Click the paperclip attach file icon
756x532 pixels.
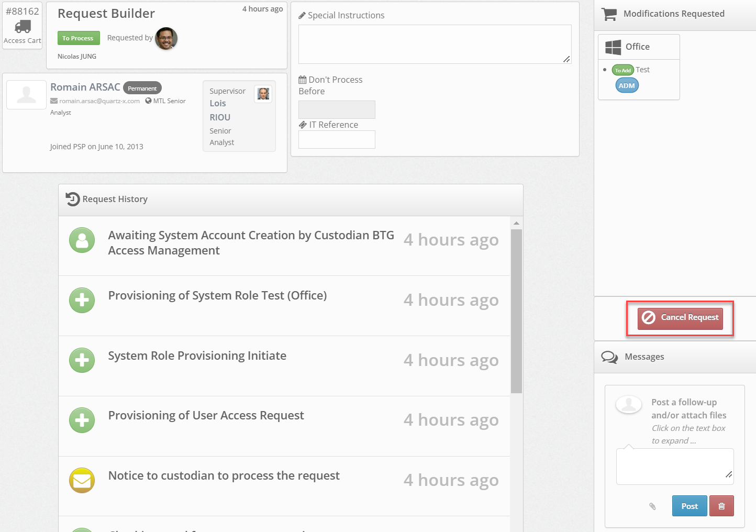[652, 506]
